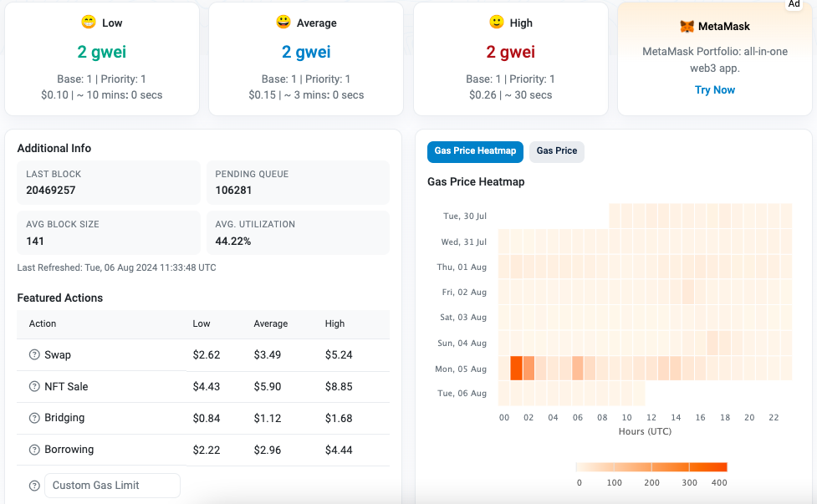817x504 pixels.
Task: Click the Last Block number 20469257
Action: point(51,191)
